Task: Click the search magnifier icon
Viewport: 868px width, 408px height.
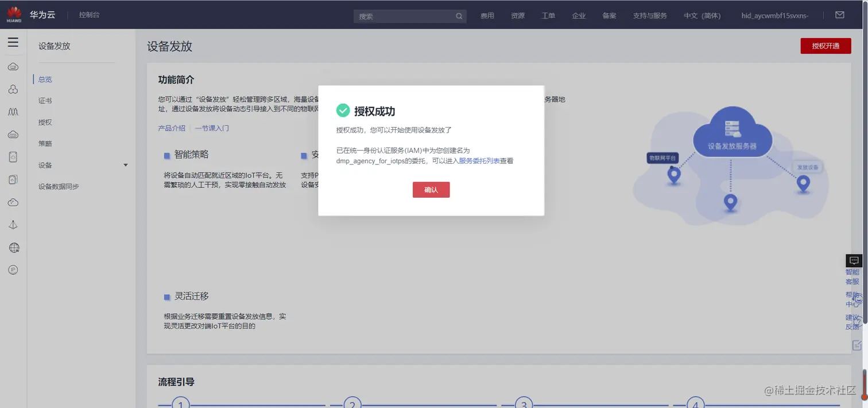Action: (x=458, y=16)
